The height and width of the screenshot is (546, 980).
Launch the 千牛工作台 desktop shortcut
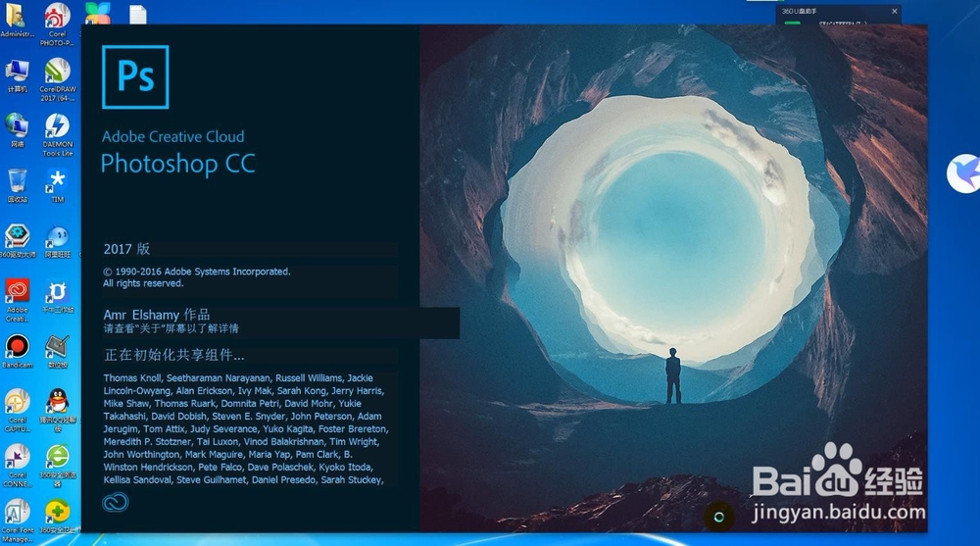tap(58, 296)
